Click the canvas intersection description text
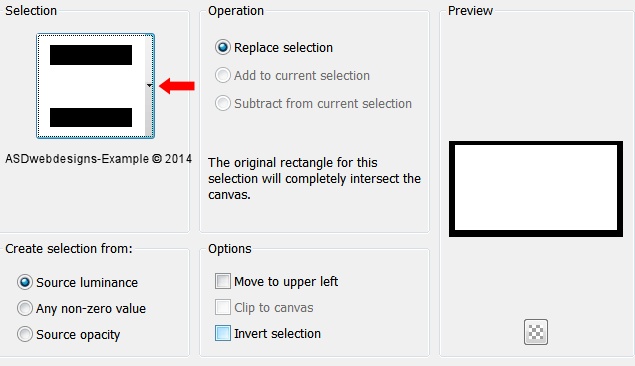 click(314, 179)
